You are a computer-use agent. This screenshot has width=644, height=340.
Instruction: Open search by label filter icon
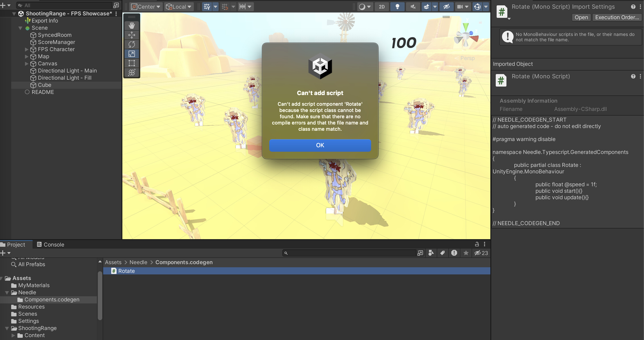tap(443, 253)
